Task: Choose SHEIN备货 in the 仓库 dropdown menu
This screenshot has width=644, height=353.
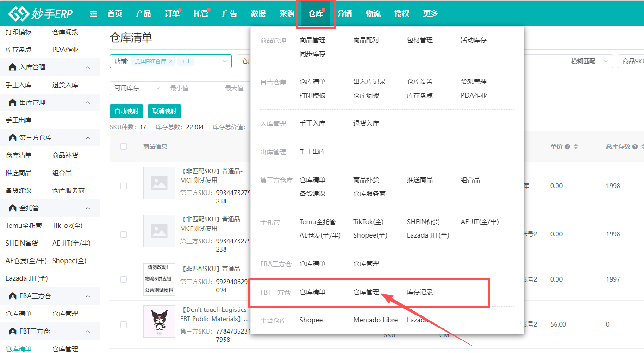Action: pos(423,222)
